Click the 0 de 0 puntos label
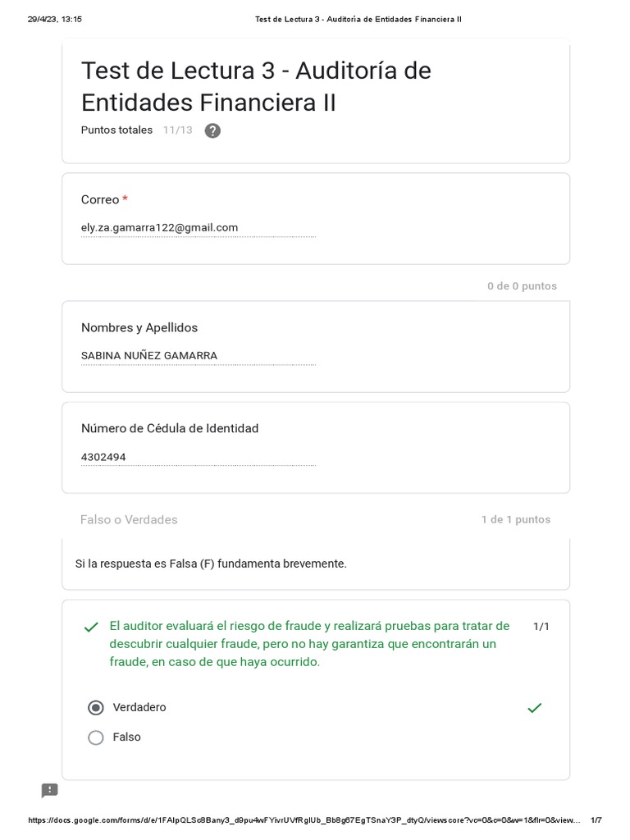This screenshot has height=840, width=630. tap(522, 286)
